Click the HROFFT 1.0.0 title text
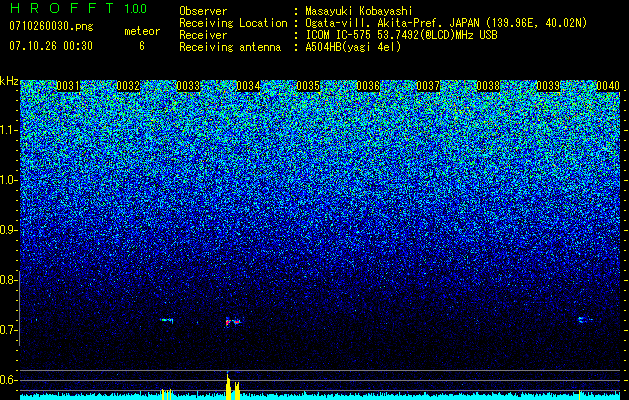Viewport: 629px width, 400px height. click(78, 8)
